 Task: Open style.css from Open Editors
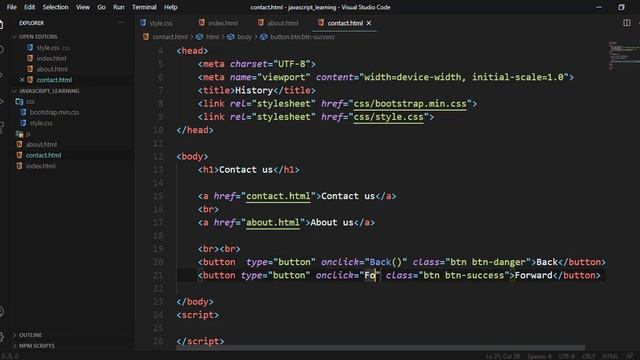pos(48,48)
